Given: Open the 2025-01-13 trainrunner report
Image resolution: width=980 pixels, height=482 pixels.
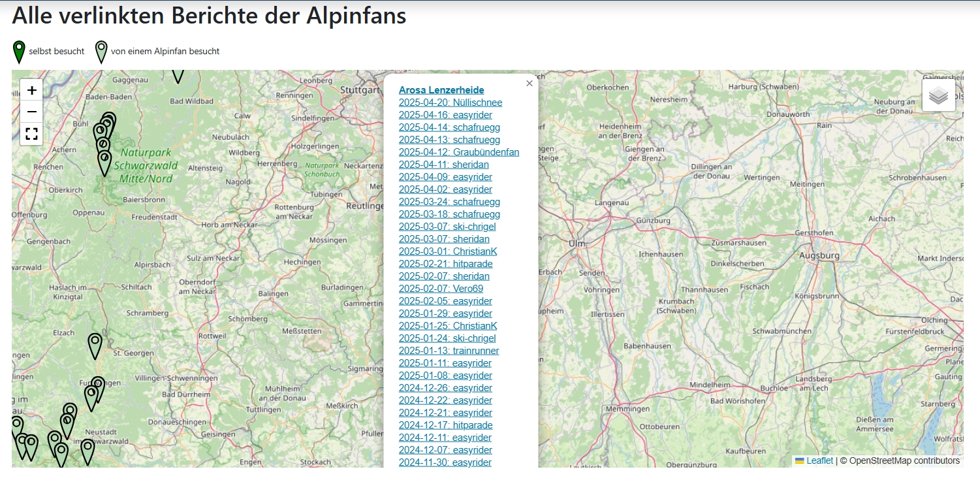Looking at the screenshot, I should point(449,351).
